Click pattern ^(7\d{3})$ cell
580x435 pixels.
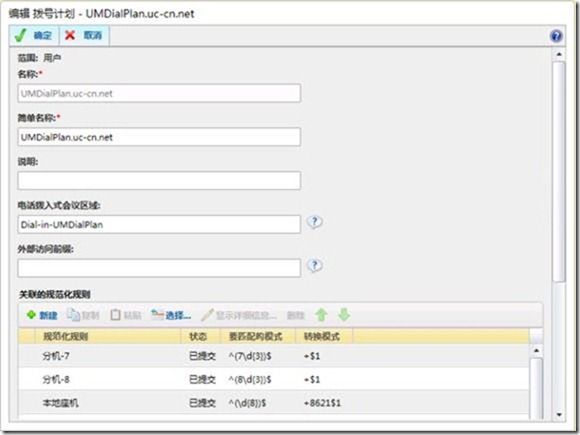tap(250, 356)
